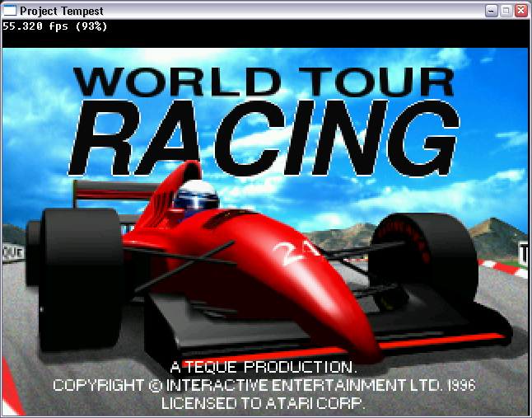The width and height of the screenshot is (532, 418).
Task: Click the Project Tempest window icon
Action: [10, 11]
